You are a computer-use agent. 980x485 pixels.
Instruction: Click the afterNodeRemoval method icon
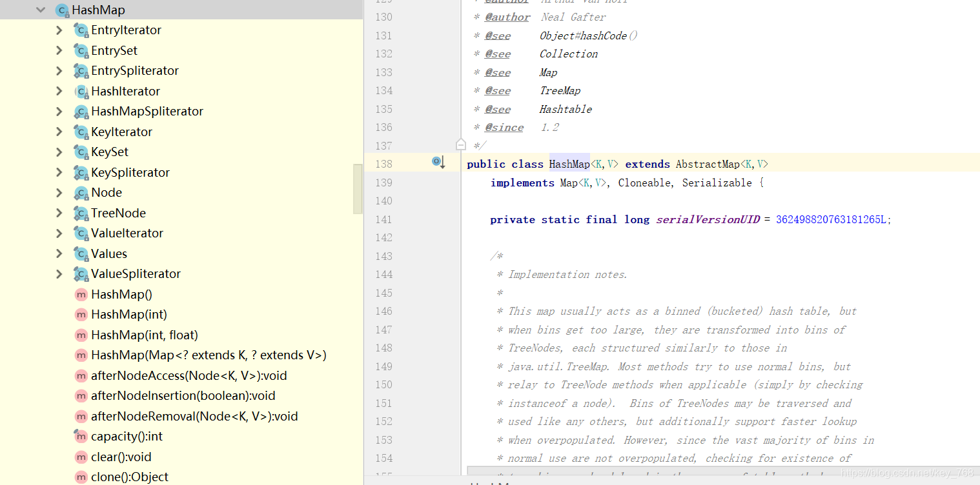pos(81,417)
